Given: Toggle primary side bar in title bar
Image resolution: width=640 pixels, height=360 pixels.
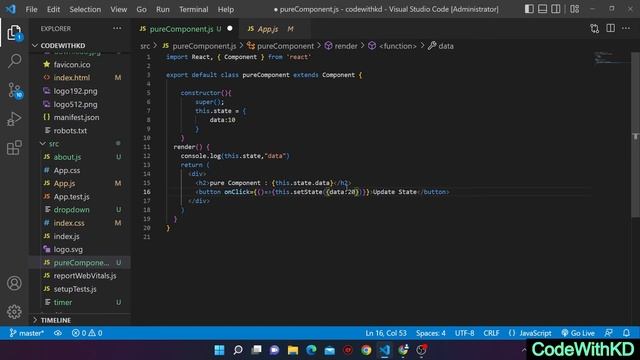Looking at the screenshot, I should point(529,9).
